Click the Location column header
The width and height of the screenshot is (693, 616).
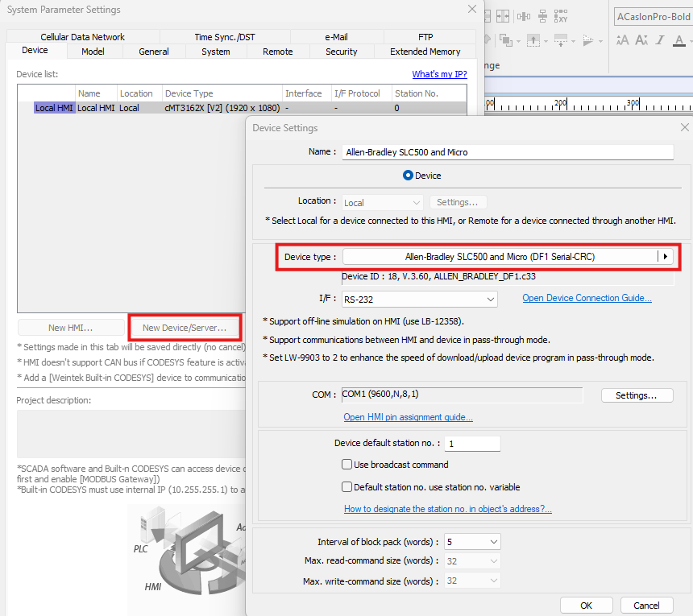point(139,93)
